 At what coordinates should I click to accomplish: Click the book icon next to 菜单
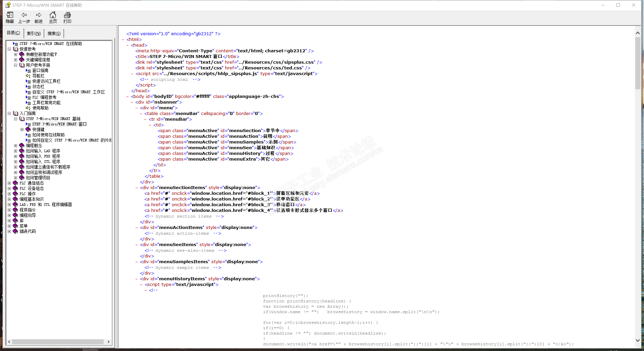coord(15,226)
